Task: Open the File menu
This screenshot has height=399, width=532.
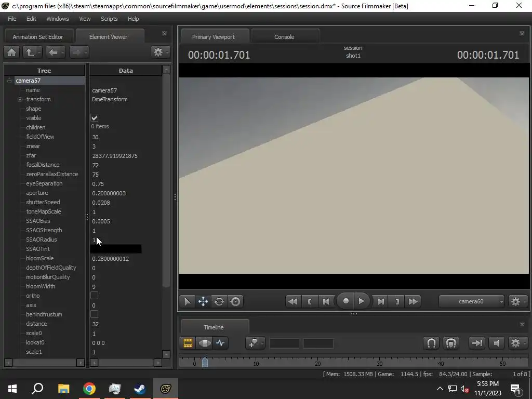Action: click(x=12, y=19)
